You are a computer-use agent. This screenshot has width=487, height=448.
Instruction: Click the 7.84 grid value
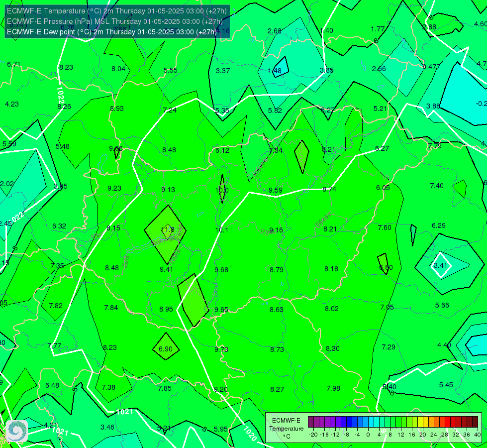[111, 308]
